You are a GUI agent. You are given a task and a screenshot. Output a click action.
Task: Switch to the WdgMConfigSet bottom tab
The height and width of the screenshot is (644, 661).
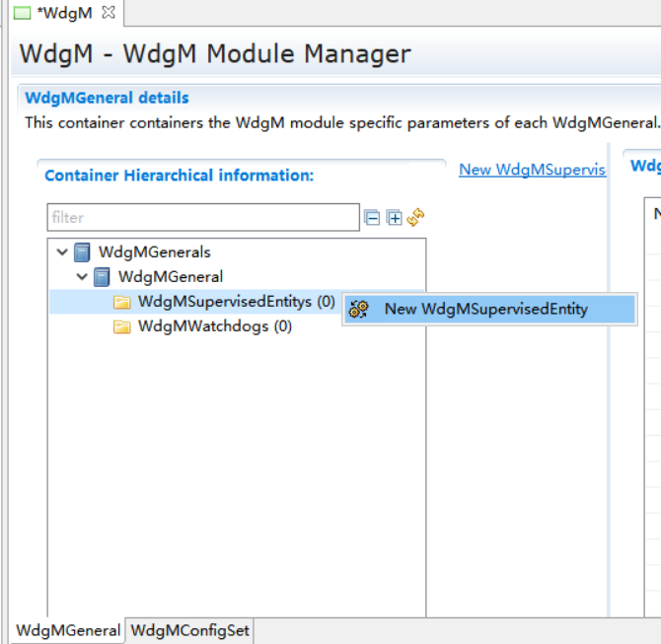click(190, 630)
